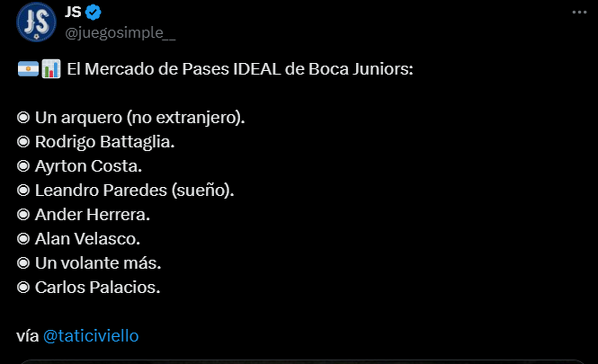Screen dimensions: 598x364
Task: Click the bullet beside Un arquero
Action: [x=23, y=118]
